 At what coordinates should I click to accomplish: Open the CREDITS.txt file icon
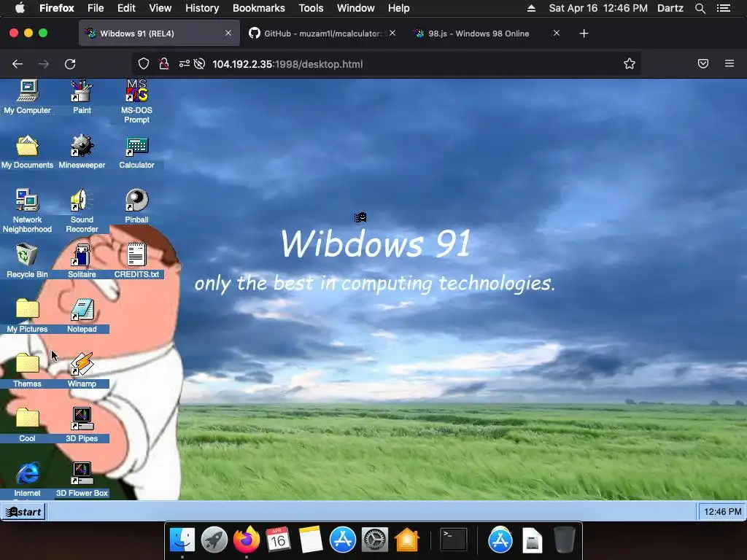(136, 261)
